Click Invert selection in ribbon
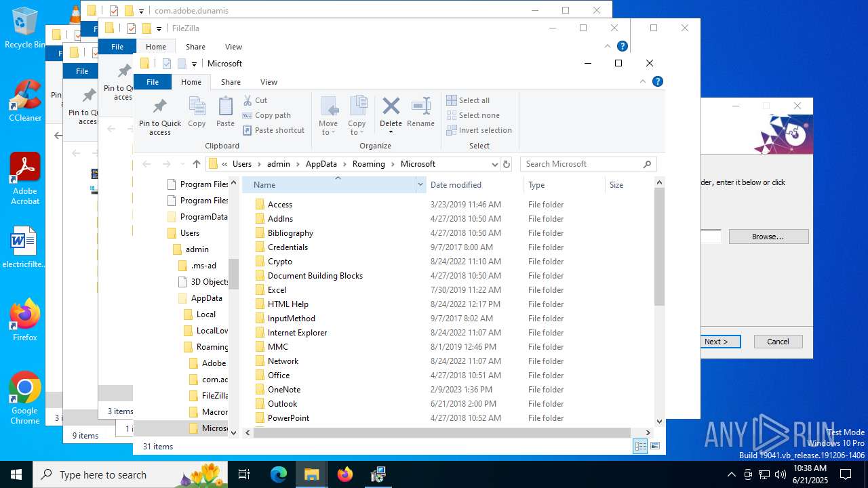Screen dimensions: 868x488 point(479,130)
